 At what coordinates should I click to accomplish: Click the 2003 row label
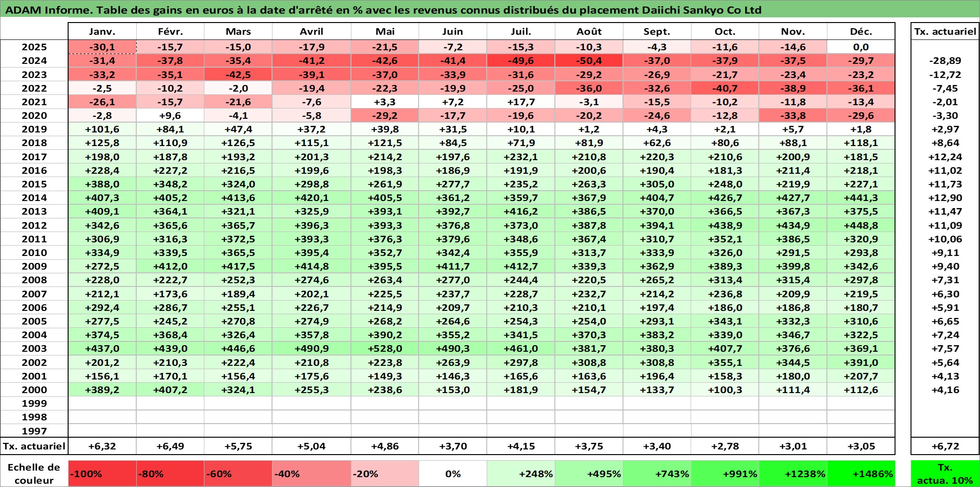pos(34,348)
